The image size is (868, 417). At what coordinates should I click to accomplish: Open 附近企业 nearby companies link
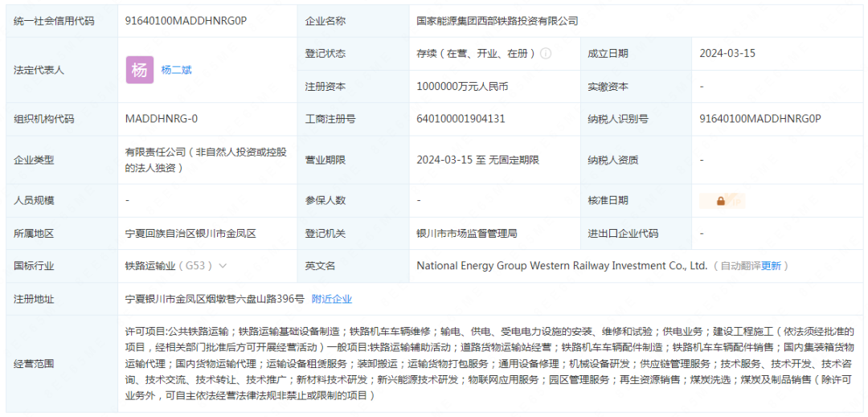(332, 299)
